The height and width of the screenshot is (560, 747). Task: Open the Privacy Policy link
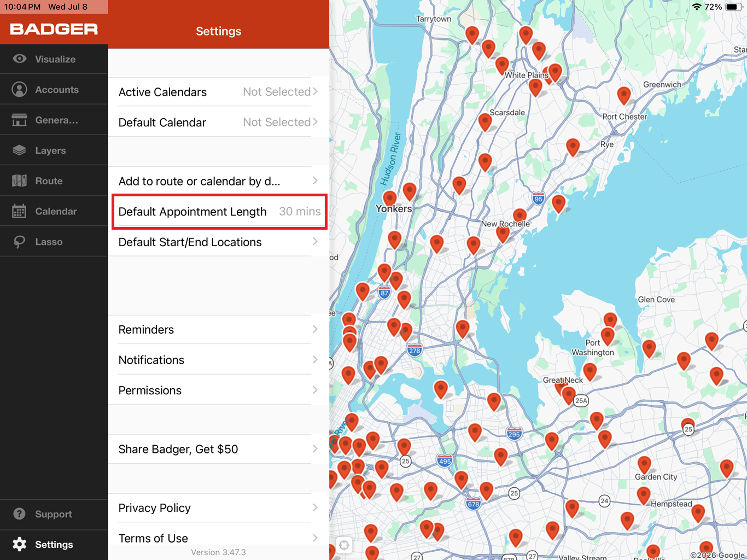tap(219, 508)
